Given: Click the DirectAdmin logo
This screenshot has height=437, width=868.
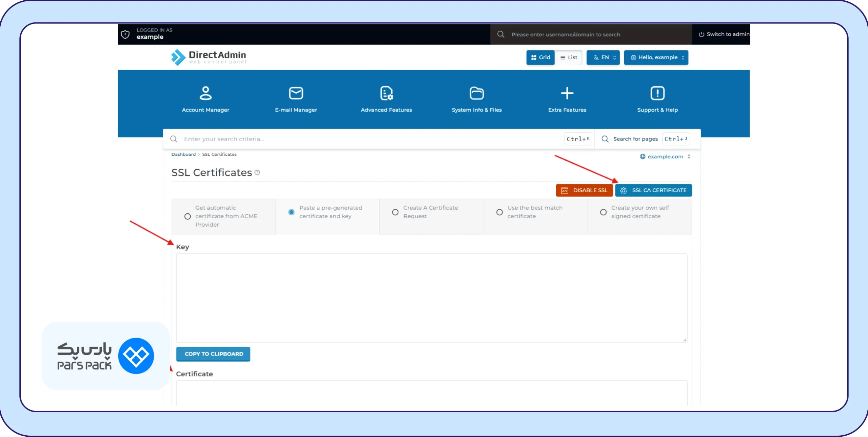Looking at the screenshot, I should tap(209, 57).
